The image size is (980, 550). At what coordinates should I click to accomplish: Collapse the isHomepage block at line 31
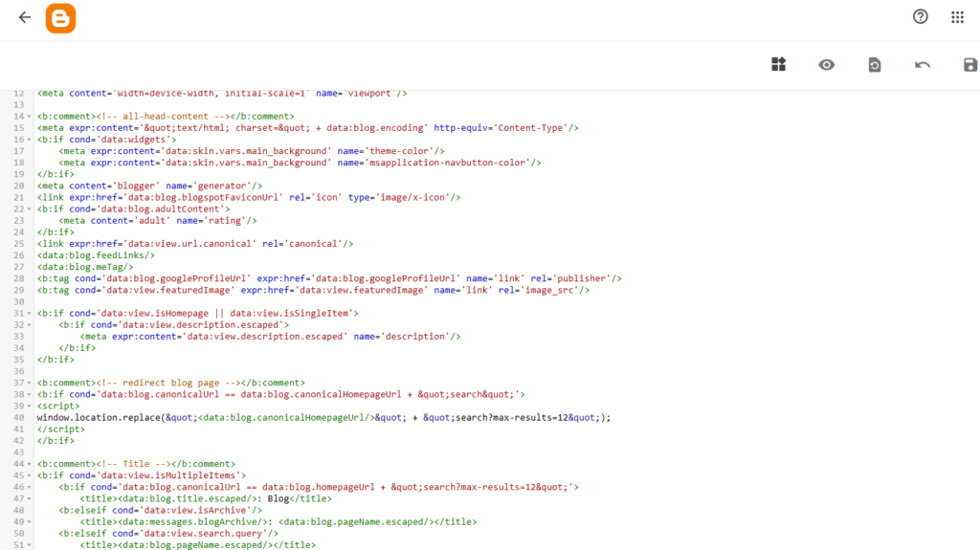30,313
